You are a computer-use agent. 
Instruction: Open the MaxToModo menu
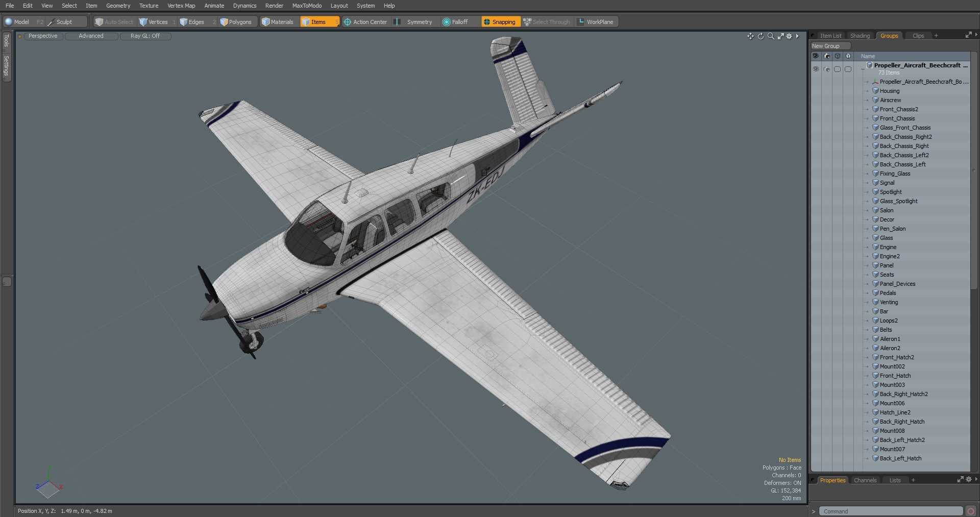(307, 6)
